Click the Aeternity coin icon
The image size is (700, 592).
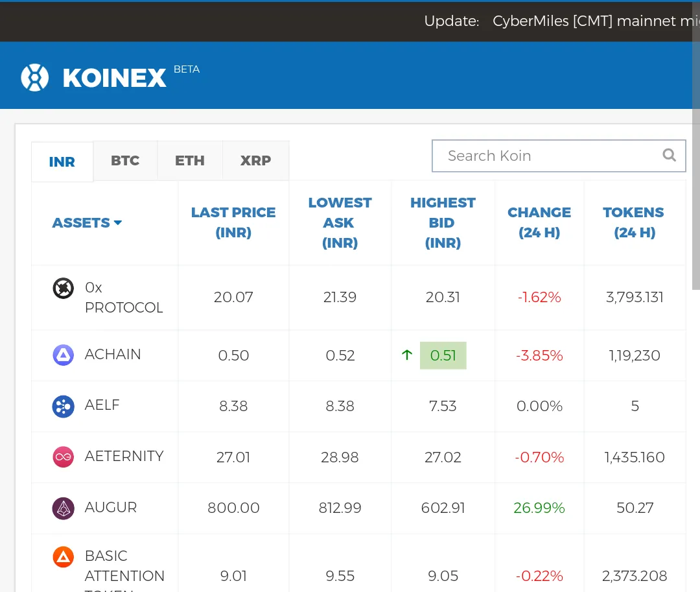coord(64,456)
